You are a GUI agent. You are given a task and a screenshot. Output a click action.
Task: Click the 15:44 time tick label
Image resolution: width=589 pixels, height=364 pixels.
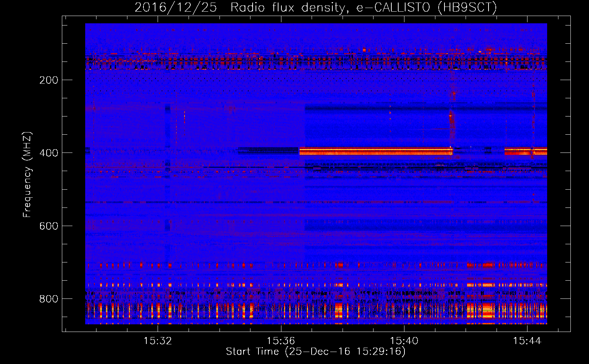coord(527,341)
